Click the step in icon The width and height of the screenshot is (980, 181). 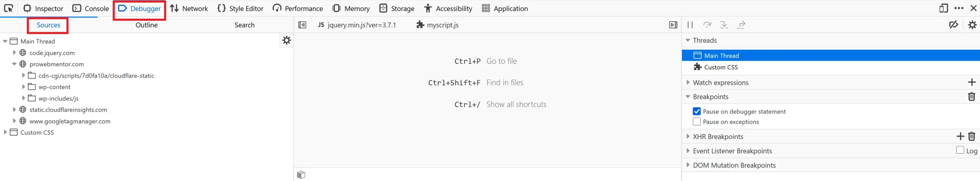pos(724,25)
